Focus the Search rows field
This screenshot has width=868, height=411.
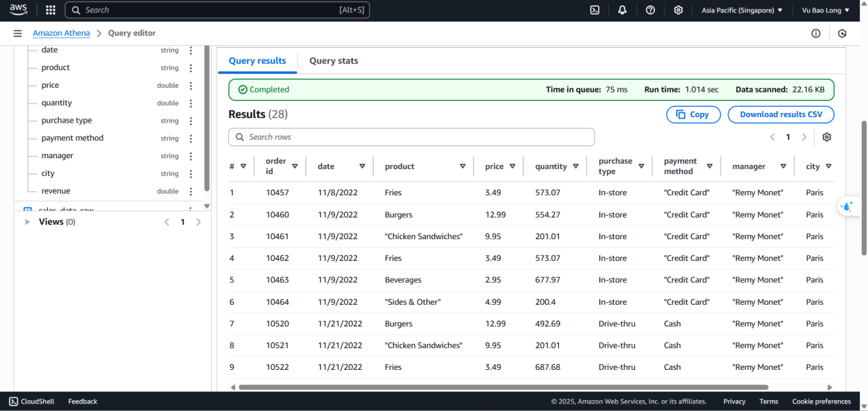tap(411, 137)
